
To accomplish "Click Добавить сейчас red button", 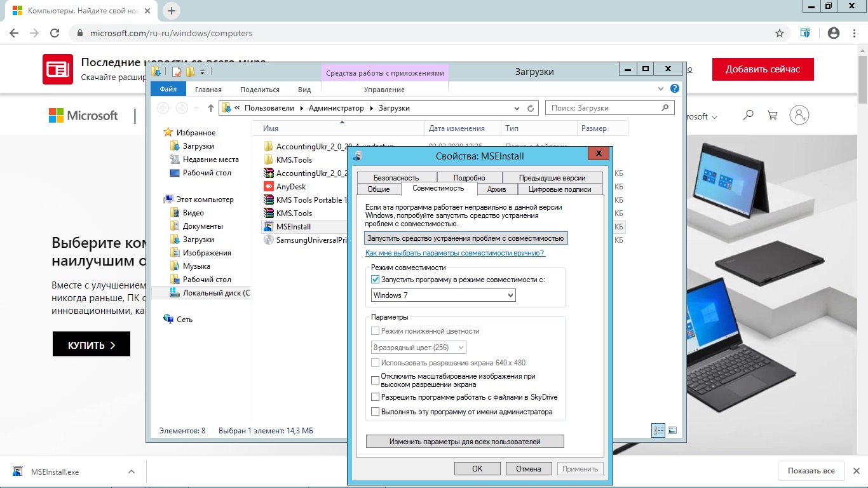I will pyautogui.click(x=763, y=69).
